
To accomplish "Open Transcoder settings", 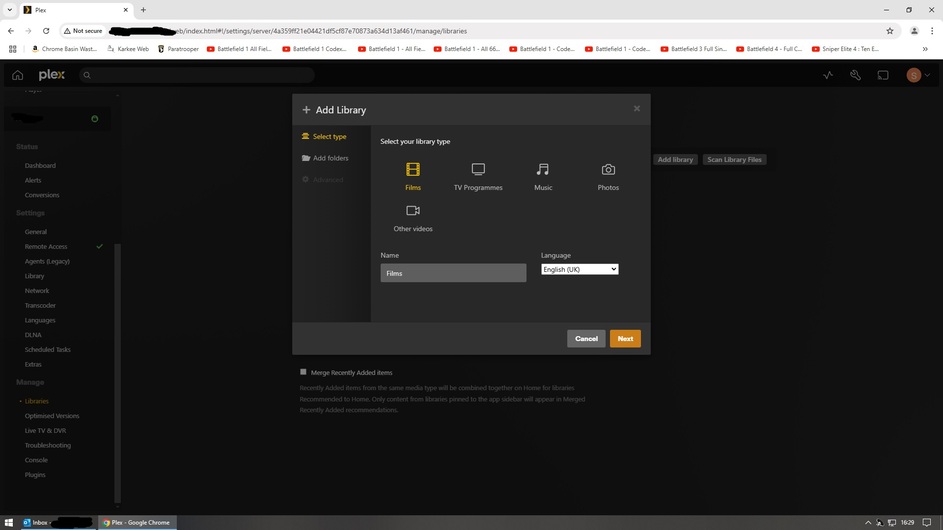I will 40,306.
